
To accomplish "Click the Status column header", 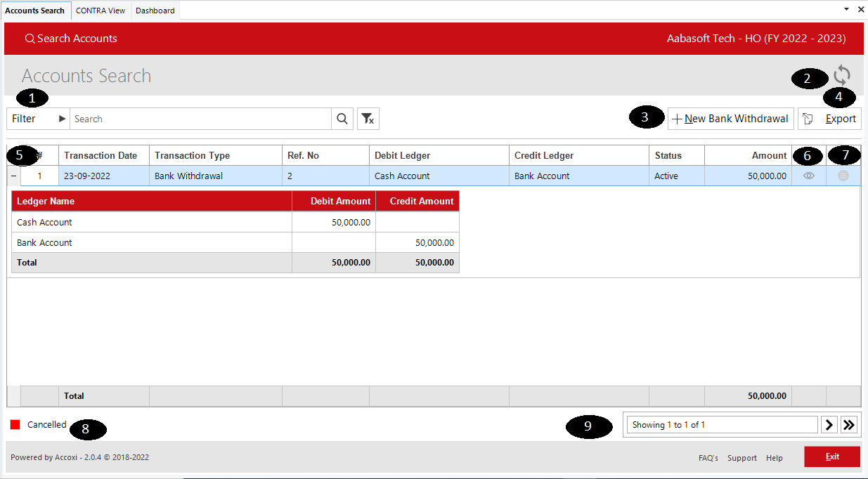I will [x=677, y=155].
